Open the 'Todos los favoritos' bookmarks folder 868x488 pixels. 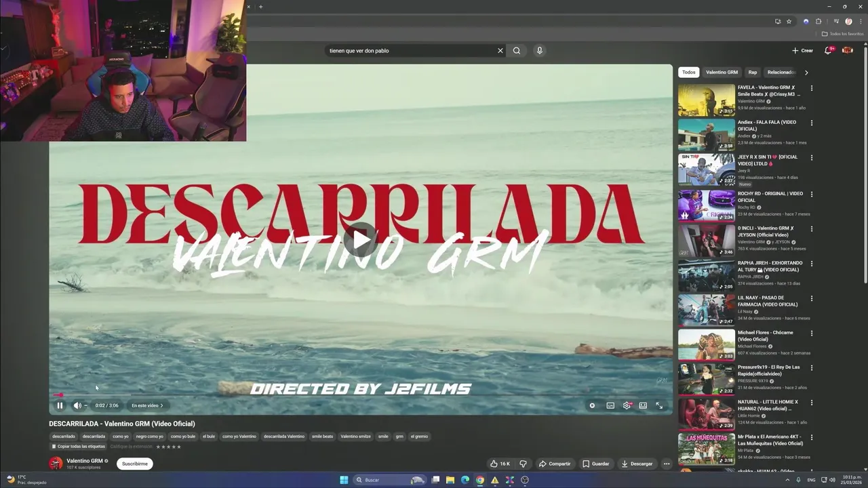tap(842, 34)
